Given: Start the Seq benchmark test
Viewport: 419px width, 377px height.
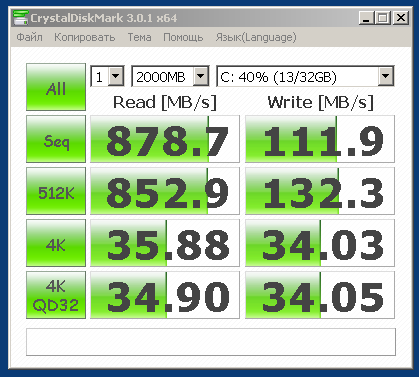Looking at the screenshot, I should click(x=56, y=139).
